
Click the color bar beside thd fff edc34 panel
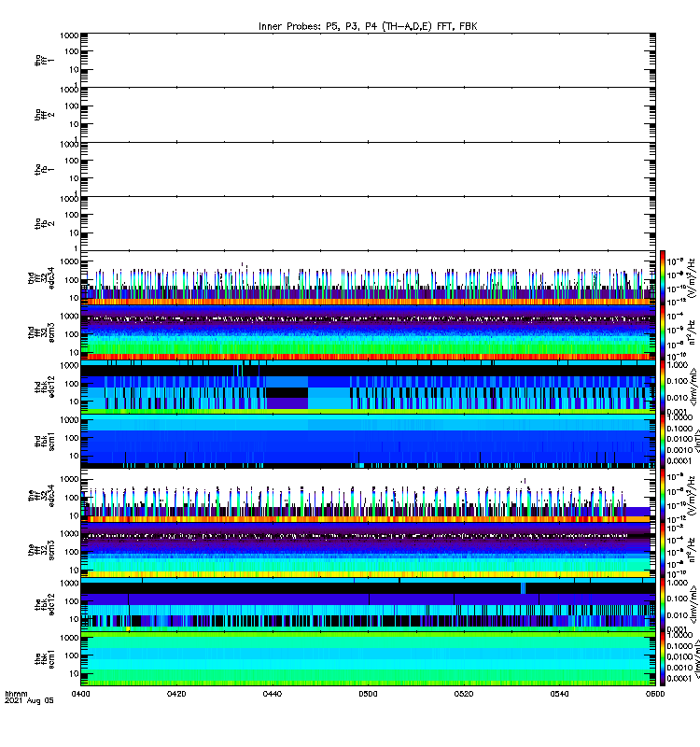click(x=663, y=278)
